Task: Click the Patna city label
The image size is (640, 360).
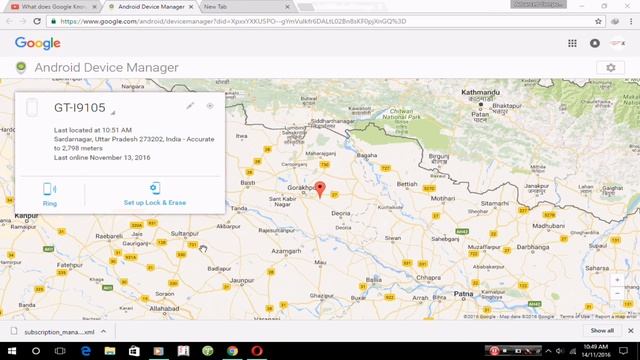Action: coord(463,293)
